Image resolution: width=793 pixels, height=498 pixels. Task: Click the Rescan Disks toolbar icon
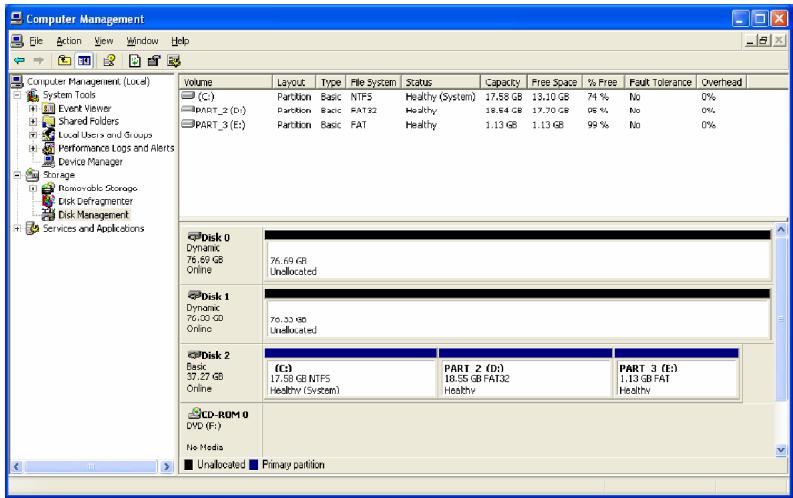click(154, 61)
